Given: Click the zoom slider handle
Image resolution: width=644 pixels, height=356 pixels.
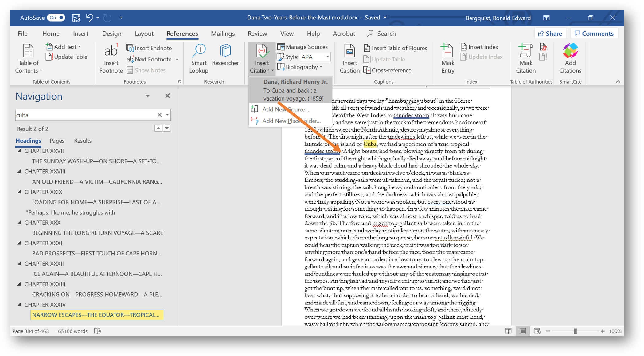Looking at the screenshot, I should click(575, 331).
